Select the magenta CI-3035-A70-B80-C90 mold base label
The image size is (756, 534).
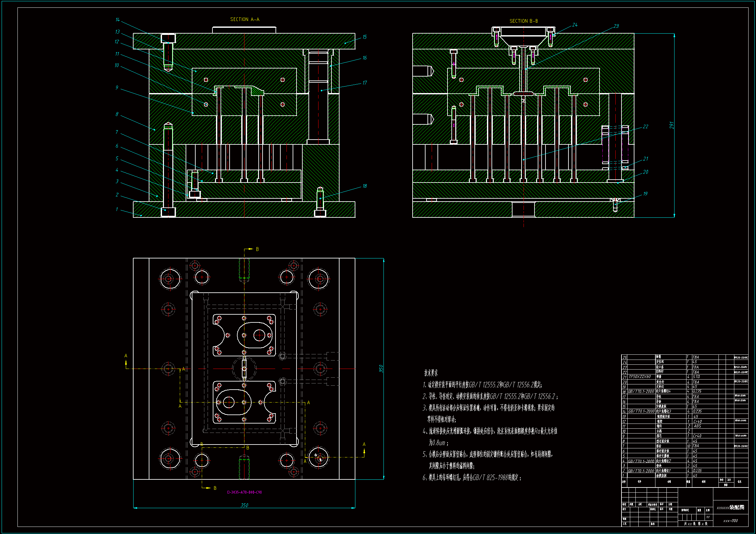[244, 492]
